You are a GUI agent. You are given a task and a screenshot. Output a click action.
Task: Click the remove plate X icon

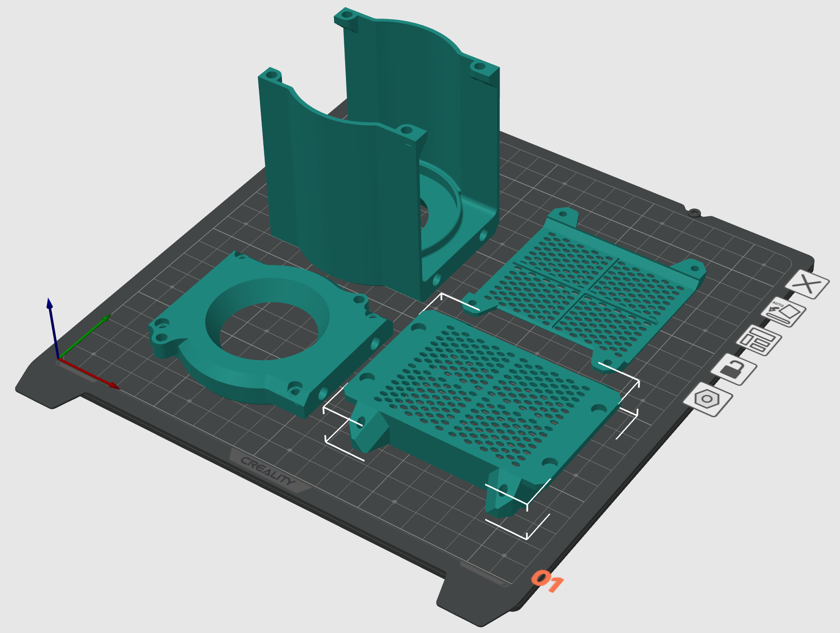pyautogui.click(x=807, y=284)
